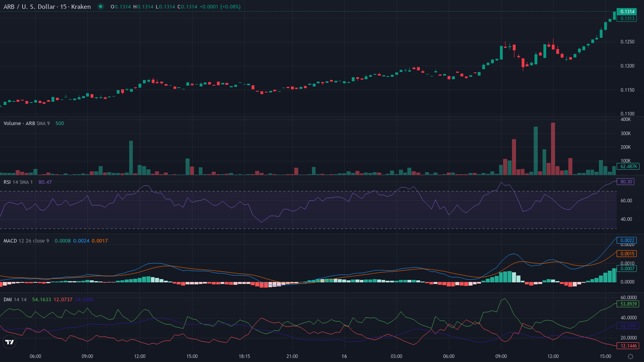The width and height of the screenshot is (644, 362).
Task: Click the green market status dot
Action: pyautogui.click(x=100, y=6)
